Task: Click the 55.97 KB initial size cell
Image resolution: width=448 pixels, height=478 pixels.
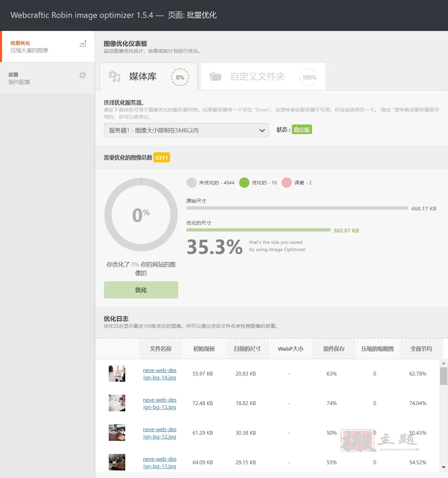Action: (203, 373)
